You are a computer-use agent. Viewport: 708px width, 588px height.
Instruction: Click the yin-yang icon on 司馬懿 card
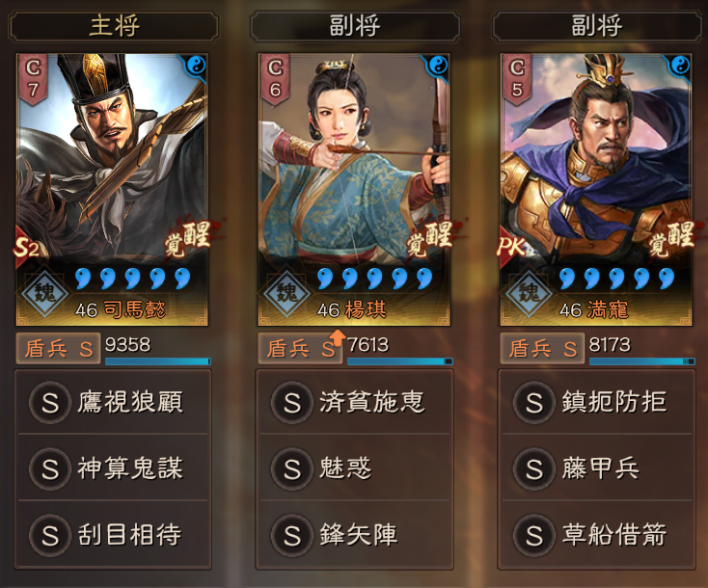click(196, 66)
